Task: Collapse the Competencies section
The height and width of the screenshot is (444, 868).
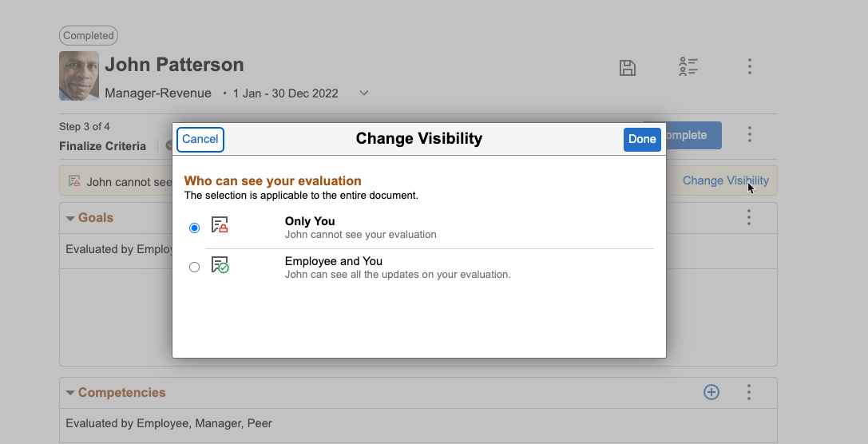Action: [x=70, y=393]
